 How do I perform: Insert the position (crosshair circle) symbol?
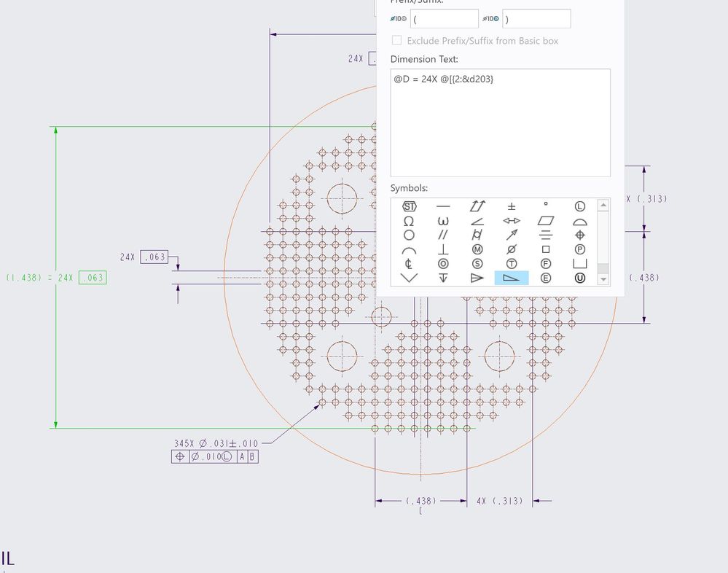pos(580,235)
